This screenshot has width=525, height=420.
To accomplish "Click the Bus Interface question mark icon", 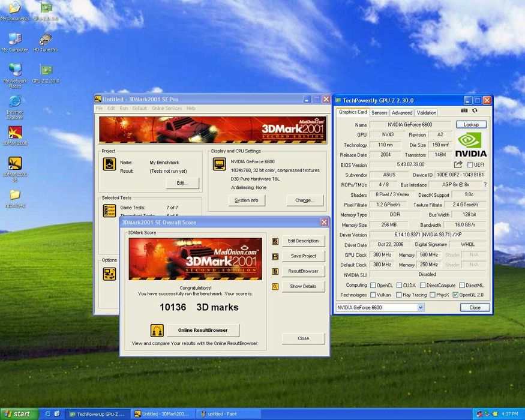I will click(485, 185).
